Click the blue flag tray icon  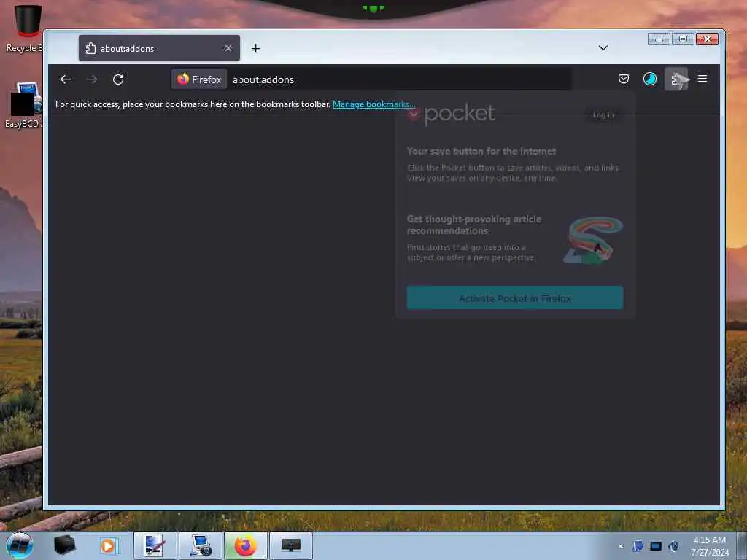click(x=638, y=546)
